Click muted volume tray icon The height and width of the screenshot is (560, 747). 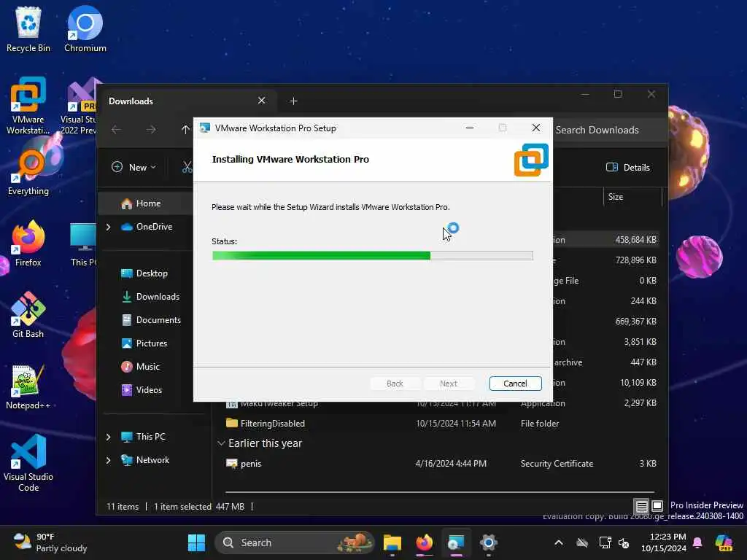(x=624, y=542)
